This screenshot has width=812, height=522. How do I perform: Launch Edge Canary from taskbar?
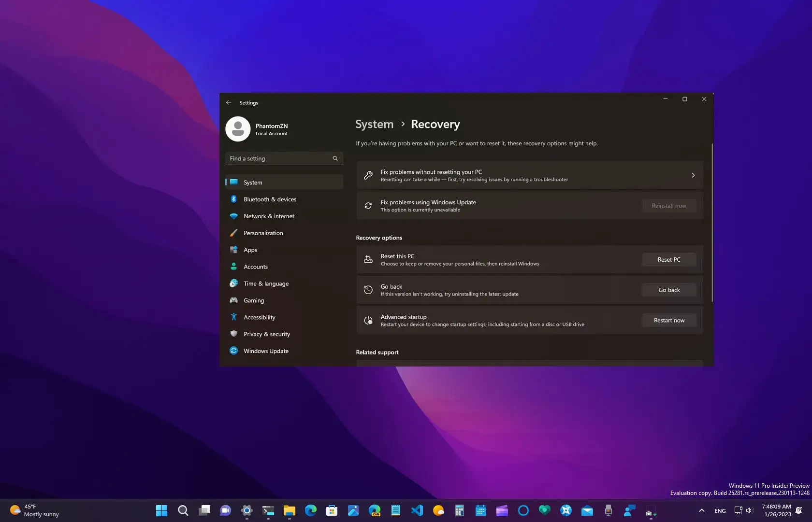(375, 510)
